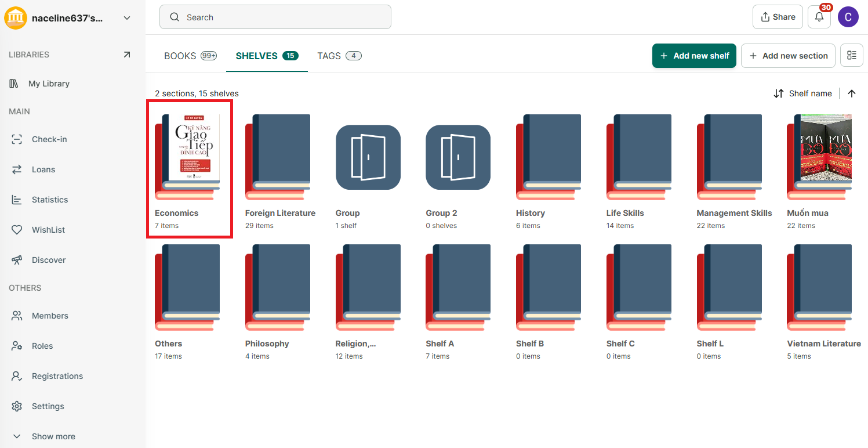Image resolution: width=868 pixels, height=448 pixels.
Task: Open the Group section
Action: click(368, 172)
